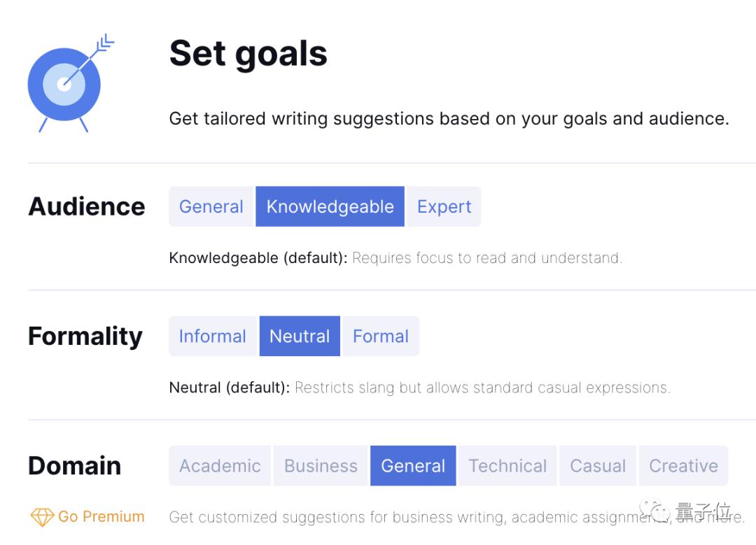Viewport: 756px width, 545px height.
Task: Choose the Technical domain
Action: [507, 465]
